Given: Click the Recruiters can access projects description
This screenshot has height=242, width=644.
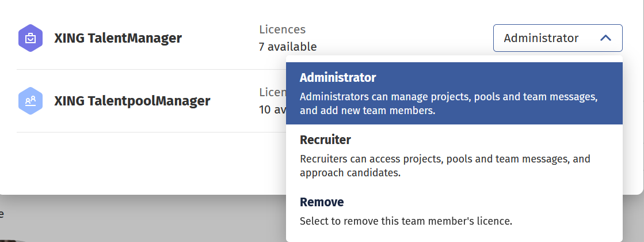Looking at the screenshot, I should (x=445, y=165).
